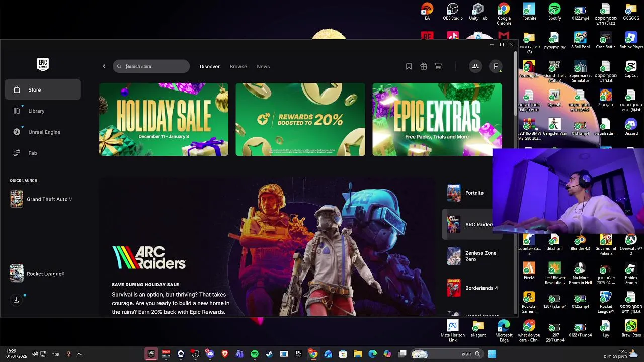Click the ARC Raiders featured logo

[148, 258]
